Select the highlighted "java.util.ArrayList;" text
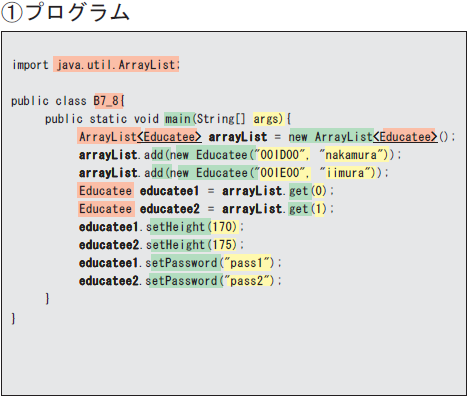Image resolution: width=467 pixels, height=396 pixels. [x=117, y=65]
